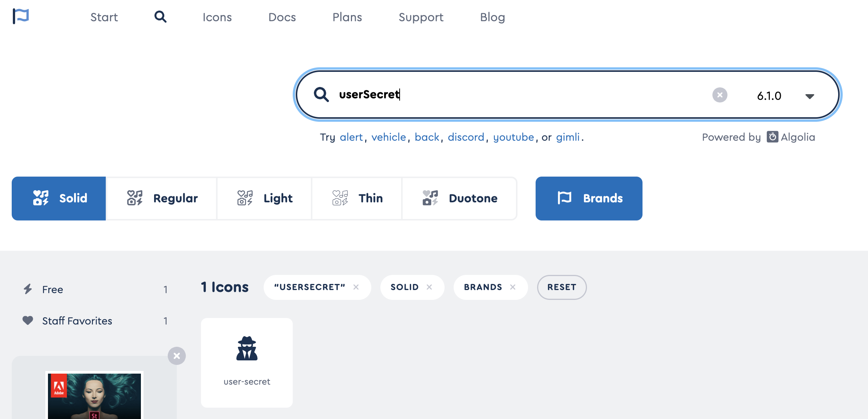
Task: Toggle the Solid style filter
Action: click(59, 198)
